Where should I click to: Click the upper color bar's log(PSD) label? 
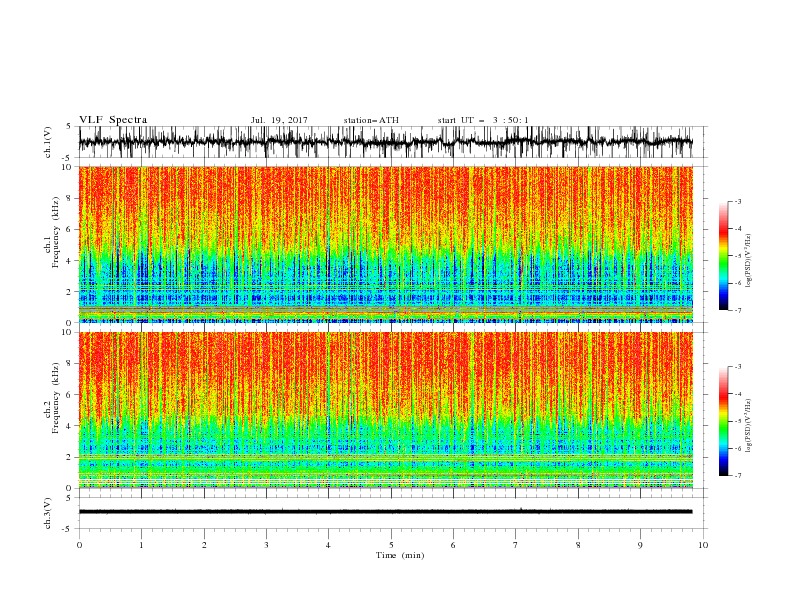748,261
